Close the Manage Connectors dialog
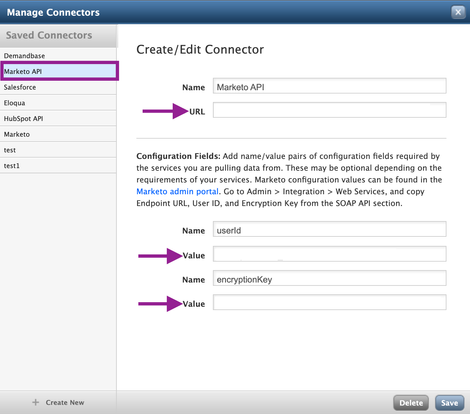 458,12
